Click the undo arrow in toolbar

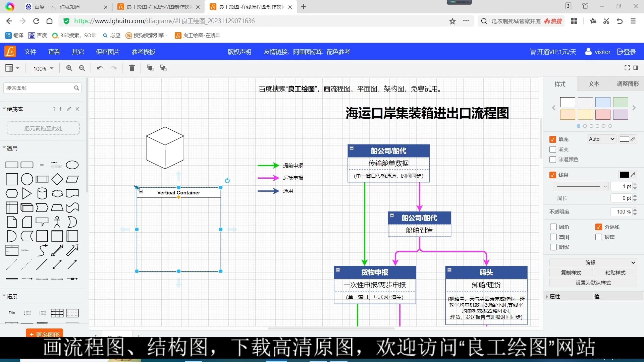point(100,68)
